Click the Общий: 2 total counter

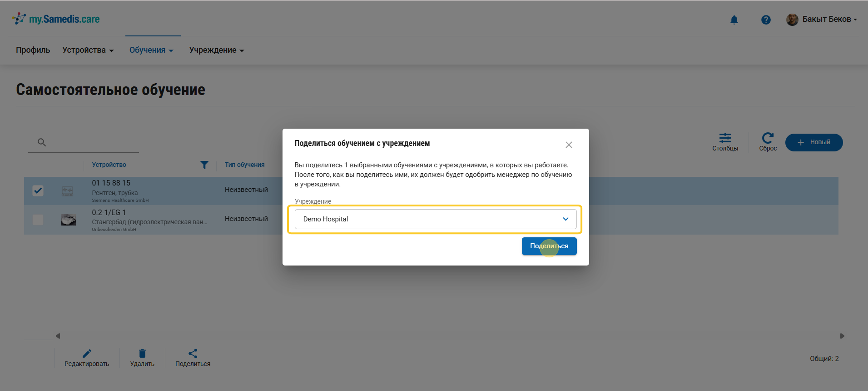tap(824, 359)
